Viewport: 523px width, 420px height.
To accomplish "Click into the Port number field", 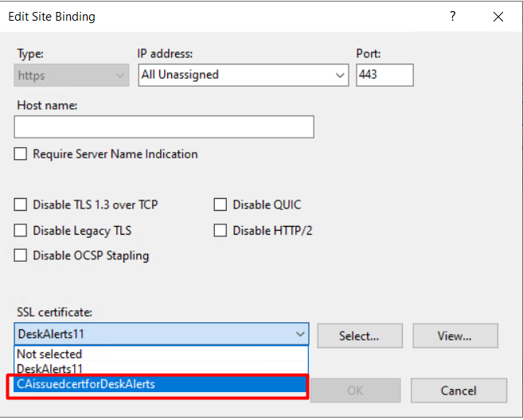I will pos(384,76).
